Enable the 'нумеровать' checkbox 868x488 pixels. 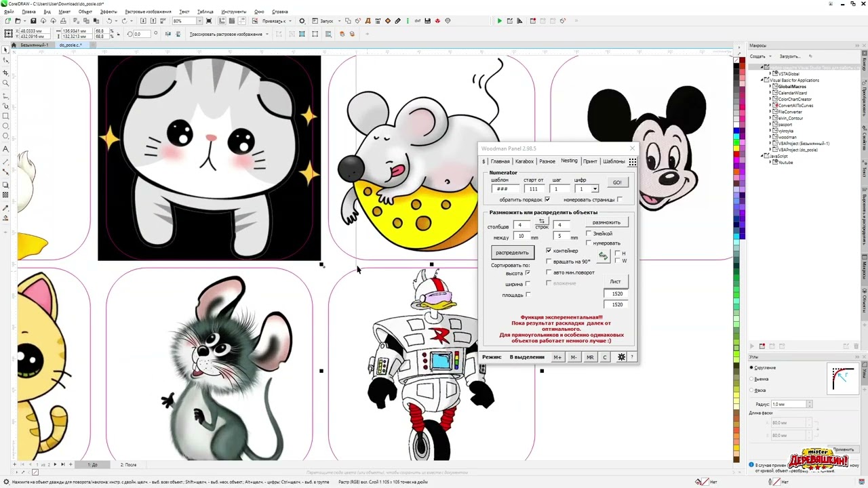click(x=589, y=243)
